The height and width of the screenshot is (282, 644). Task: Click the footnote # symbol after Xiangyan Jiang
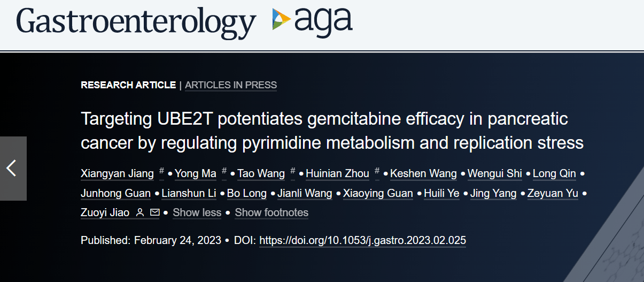tap(161, 171)
